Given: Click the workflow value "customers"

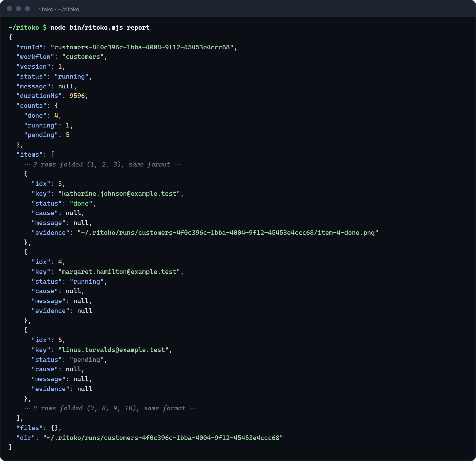Looking at the screenshot, I should pos(83,57).
